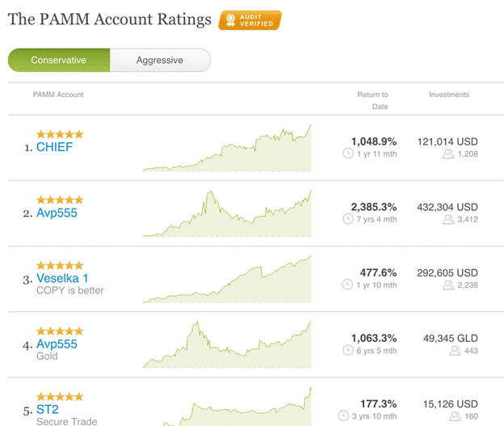Click the 121,014 USD investment amount
The image size is (504, 426).
coord(447,141)
